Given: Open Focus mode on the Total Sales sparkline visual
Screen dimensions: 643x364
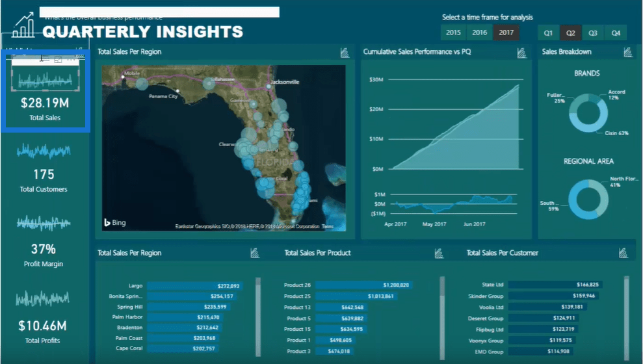Looking at the screenshot, I should 59,60.
